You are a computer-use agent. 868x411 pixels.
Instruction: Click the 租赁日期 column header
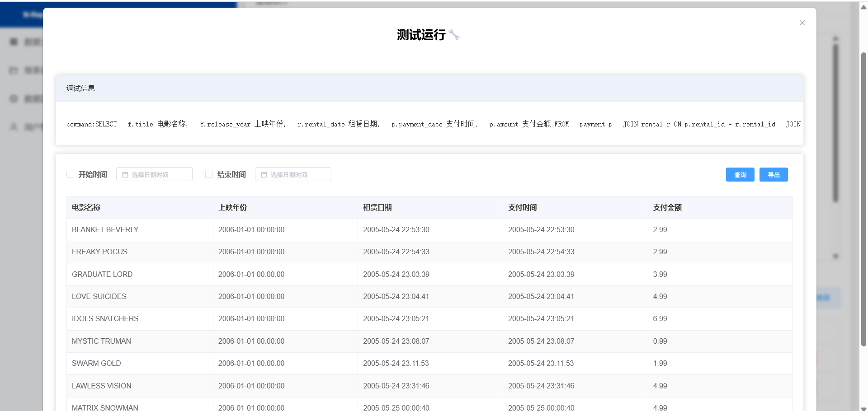coord(377,208)
